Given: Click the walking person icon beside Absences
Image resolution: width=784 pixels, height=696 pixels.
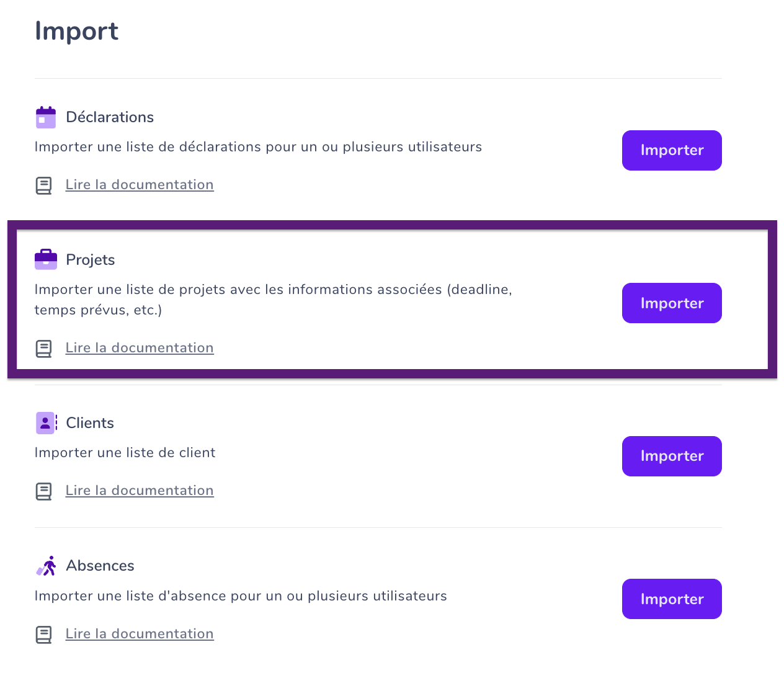Looking at the screenshot, I should coord(46,566).
